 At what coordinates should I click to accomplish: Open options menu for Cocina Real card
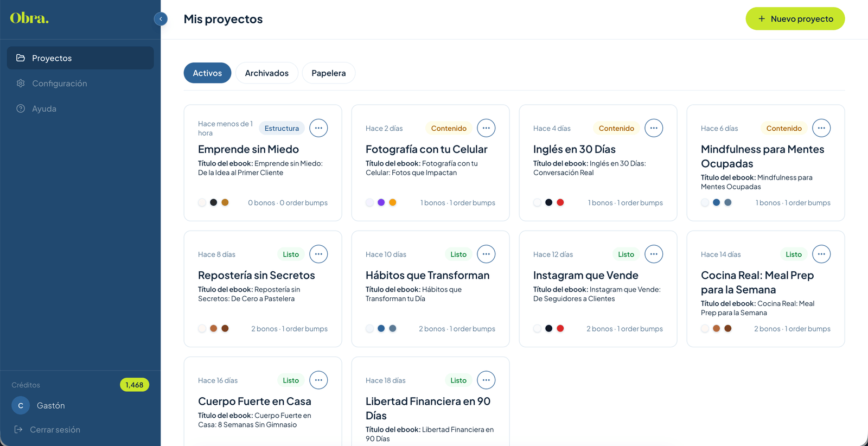click(x=821, y=254)
